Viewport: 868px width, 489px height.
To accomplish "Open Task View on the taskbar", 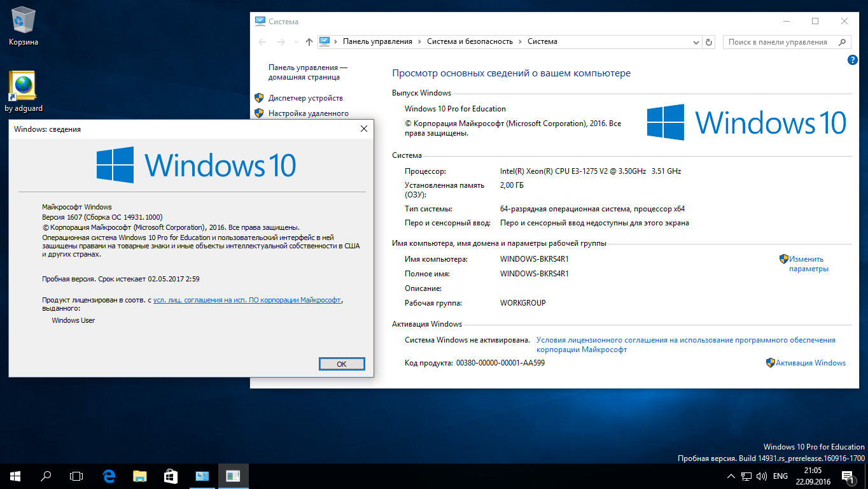I will pos(76,476).
